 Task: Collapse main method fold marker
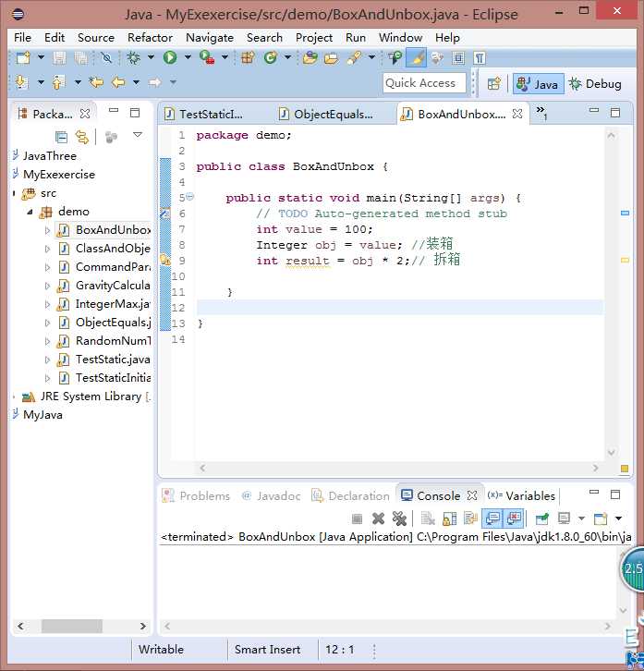tap(190, 197)
